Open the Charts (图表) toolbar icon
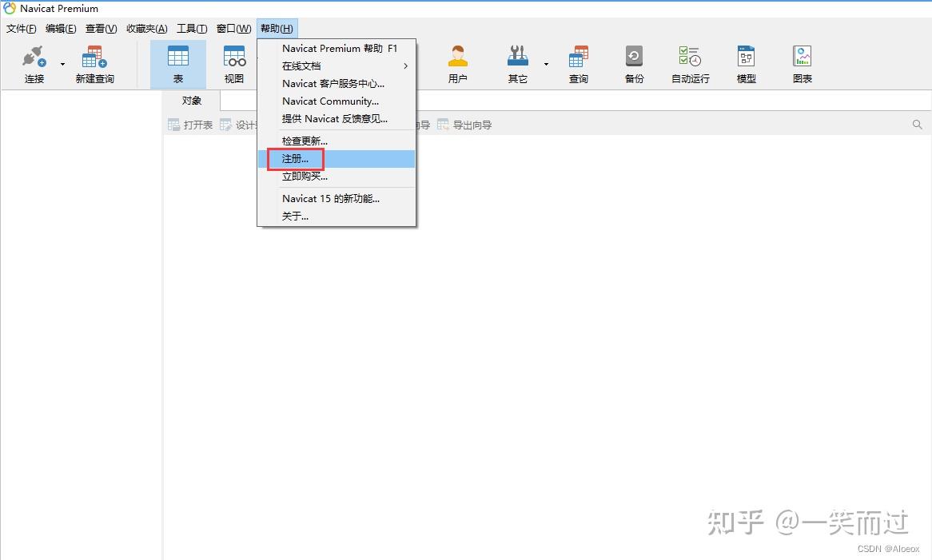 [802, 57]
